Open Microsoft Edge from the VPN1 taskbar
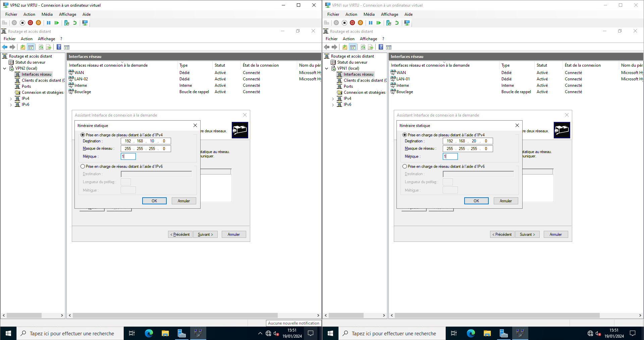Viewport: 644px width, 340px height. 471,333
